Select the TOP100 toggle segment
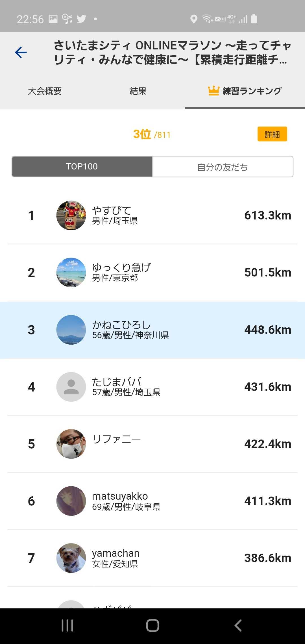Viewport: 305px width, 644px height. click(82, 167)
